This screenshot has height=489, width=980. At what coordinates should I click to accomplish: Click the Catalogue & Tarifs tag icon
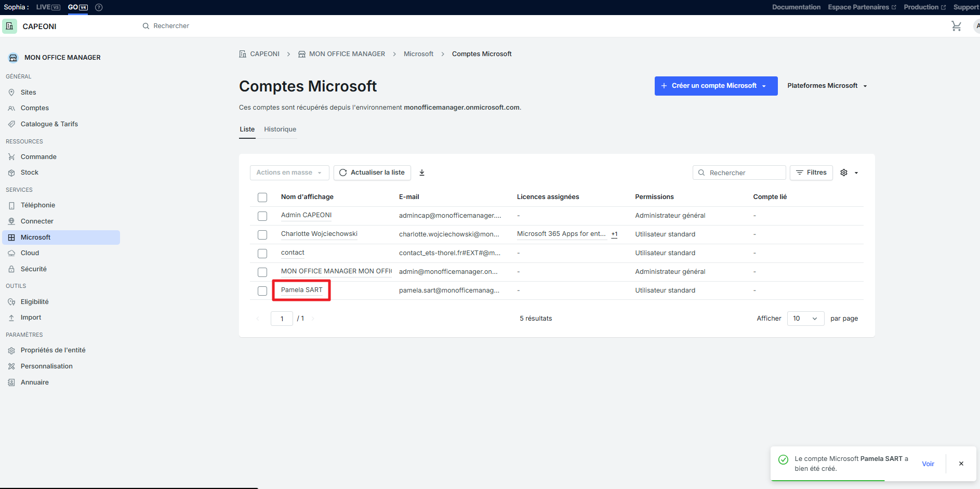coord(11,124)
